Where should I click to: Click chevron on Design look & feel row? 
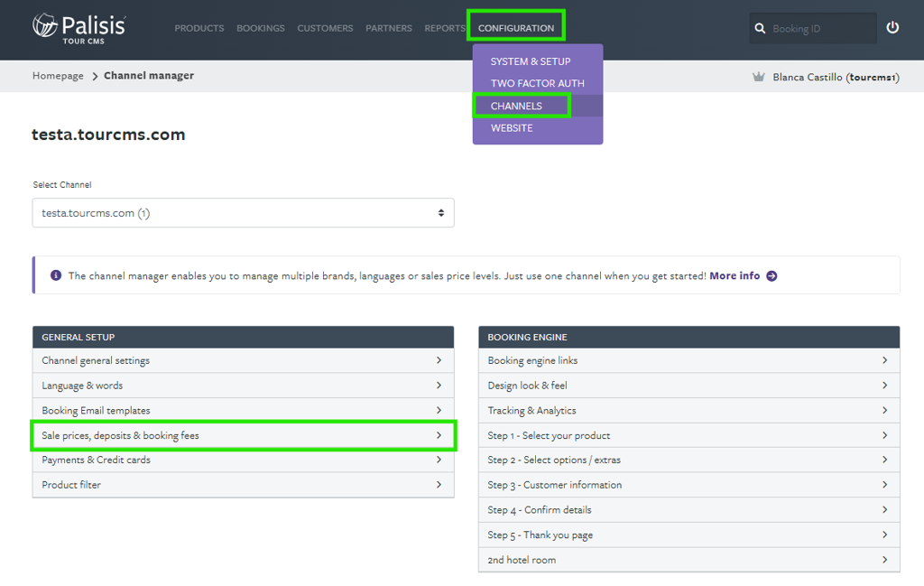[x=885, y=385]
